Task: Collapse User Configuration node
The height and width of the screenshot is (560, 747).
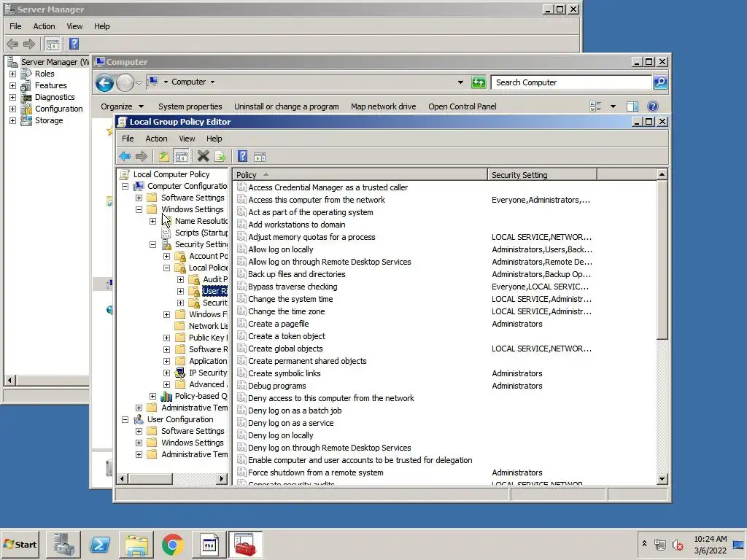Action: click(125, 419)
